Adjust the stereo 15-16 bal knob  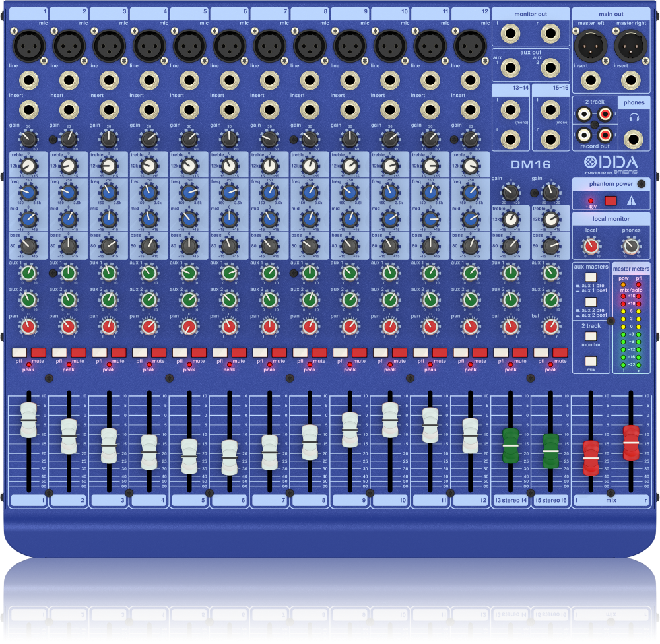[x=550, y=327]
